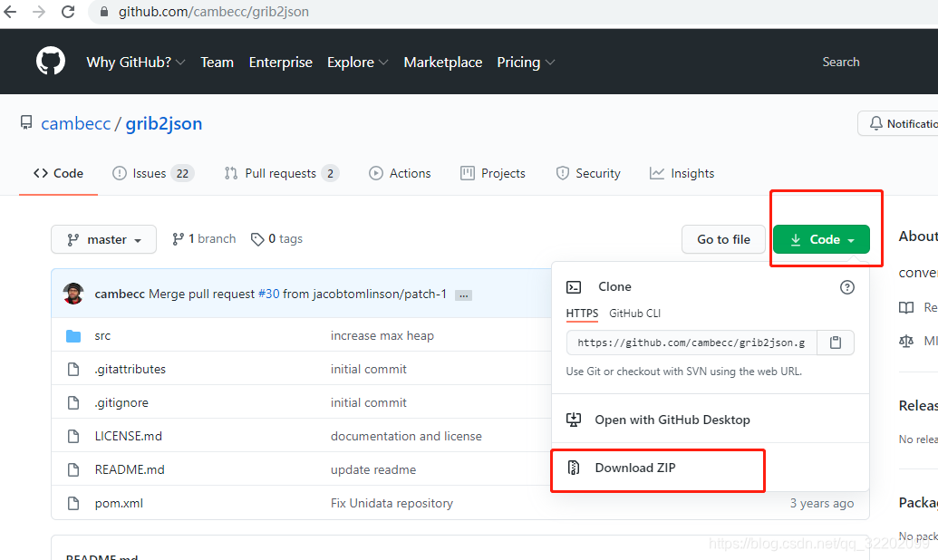Go back using browser back arrow
938x560 pixels.
coord(10,12)
